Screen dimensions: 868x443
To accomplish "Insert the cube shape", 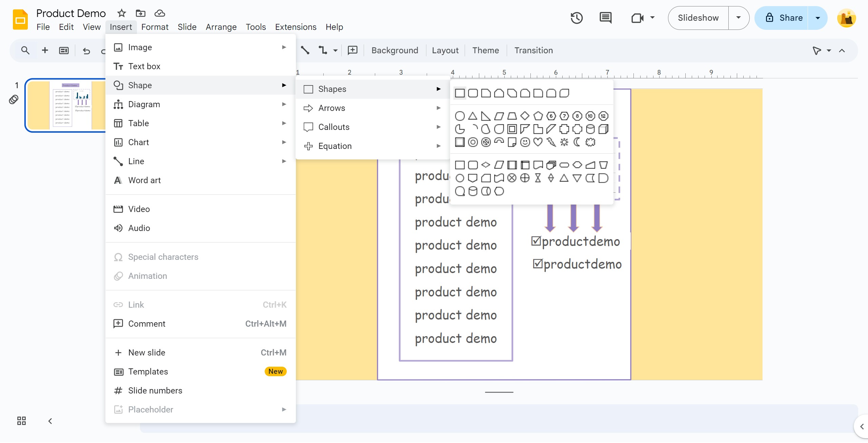I will (x=603, y=129).
